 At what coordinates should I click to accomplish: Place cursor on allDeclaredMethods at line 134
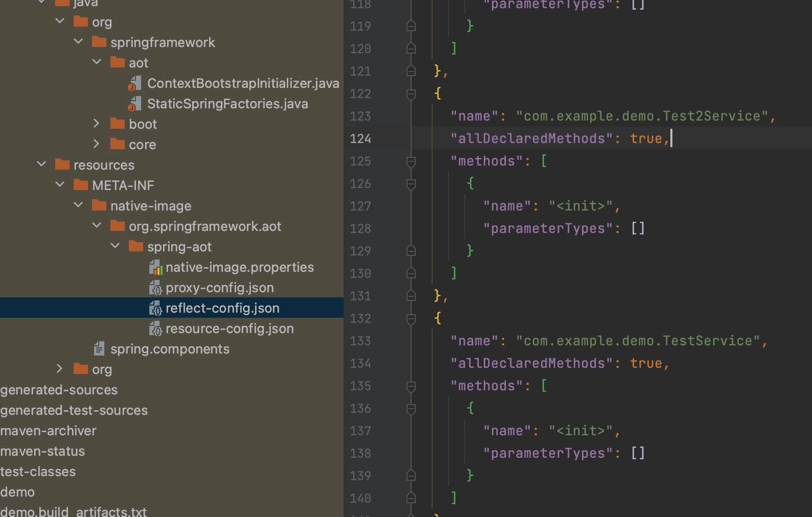click(531, 363)
